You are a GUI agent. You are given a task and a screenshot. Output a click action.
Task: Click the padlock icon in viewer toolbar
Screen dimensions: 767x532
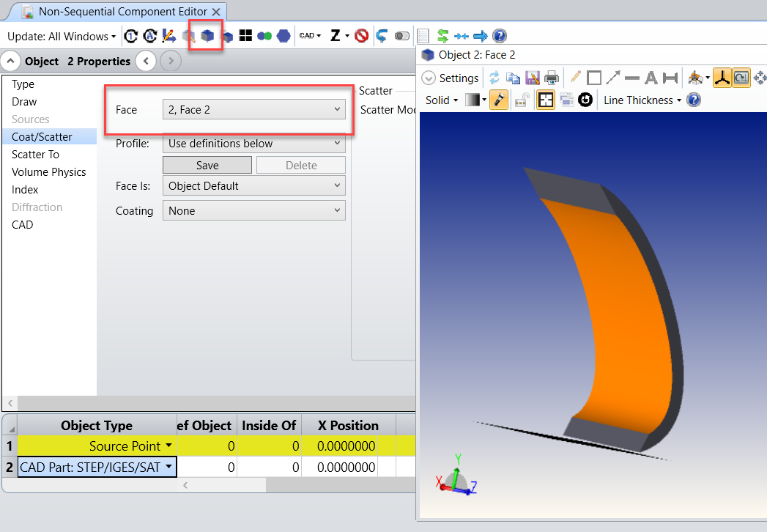click(x=522, y=100)
